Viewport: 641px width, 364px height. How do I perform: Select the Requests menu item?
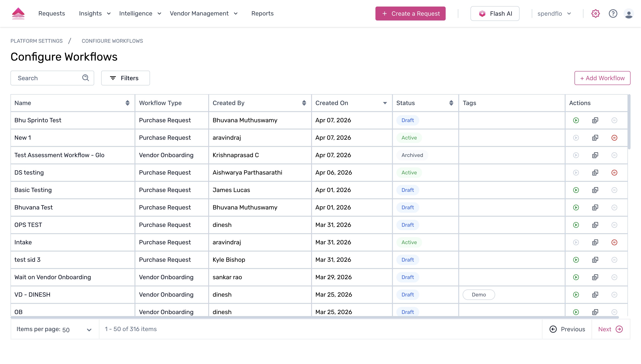(51, 14)
